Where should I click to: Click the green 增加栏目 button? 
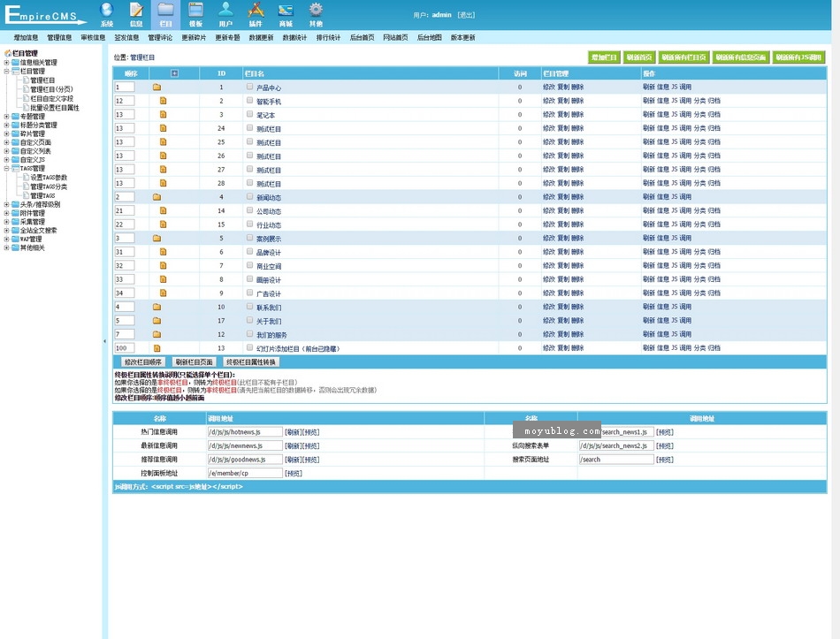604,57
